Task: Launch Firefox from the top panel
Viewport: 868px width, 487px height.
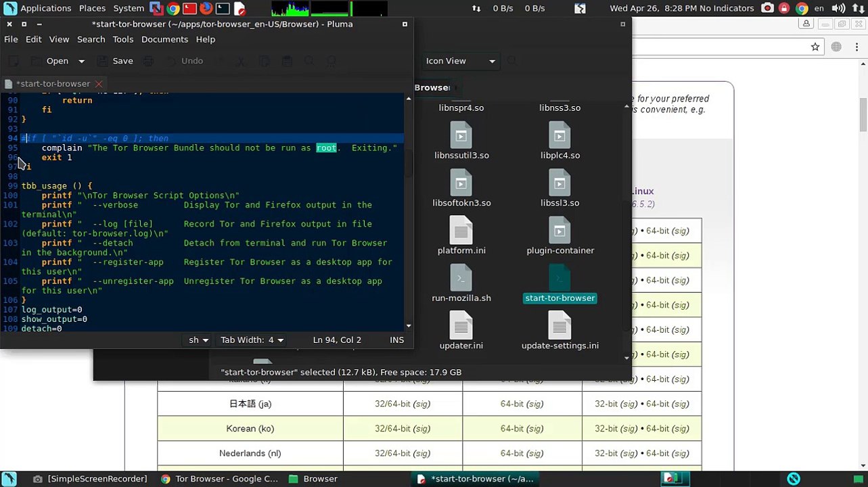Action: (x=206, y=8)
